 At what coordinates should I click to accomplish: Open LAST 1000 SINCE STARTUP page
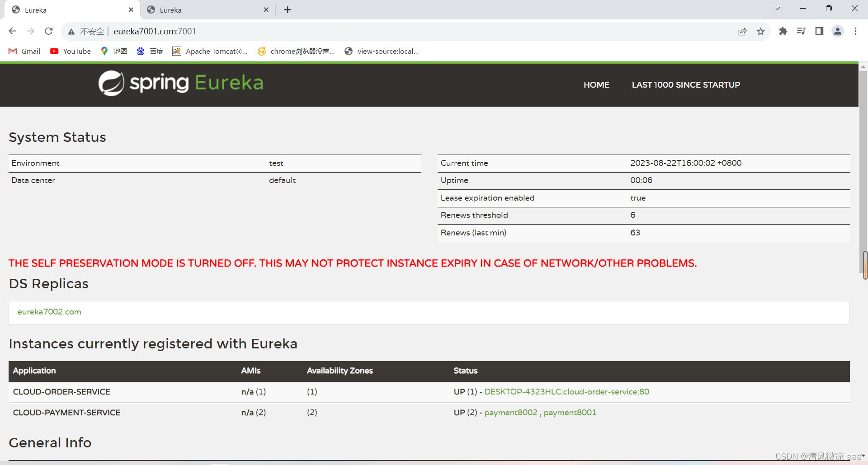(686, 85)
